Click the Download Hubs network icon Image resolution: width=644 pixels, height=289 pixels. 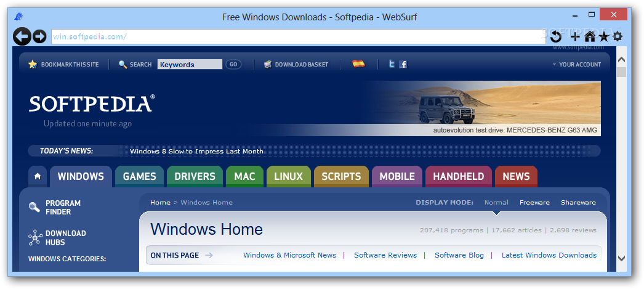[35, 238]
